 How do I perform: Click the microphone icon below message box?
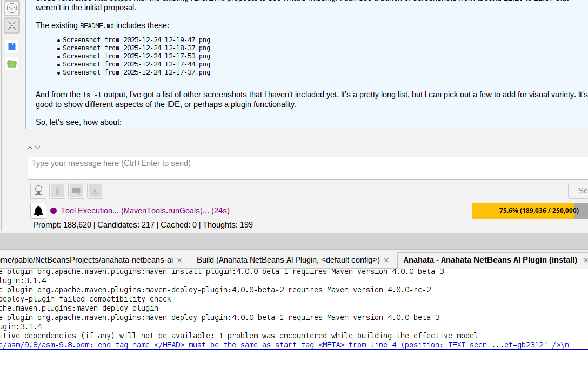click(x=38, y=191)
